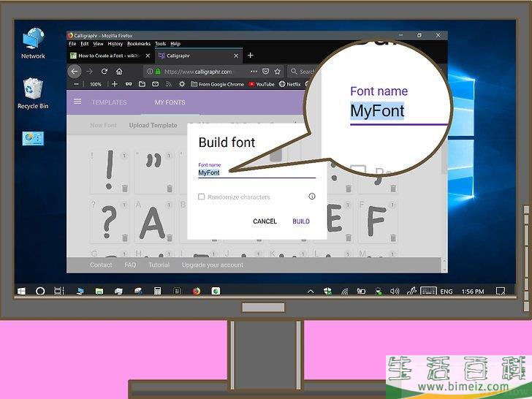Open a new tab with plus button
This screenshot has width=532, height=399.
(x=251, y=56)
